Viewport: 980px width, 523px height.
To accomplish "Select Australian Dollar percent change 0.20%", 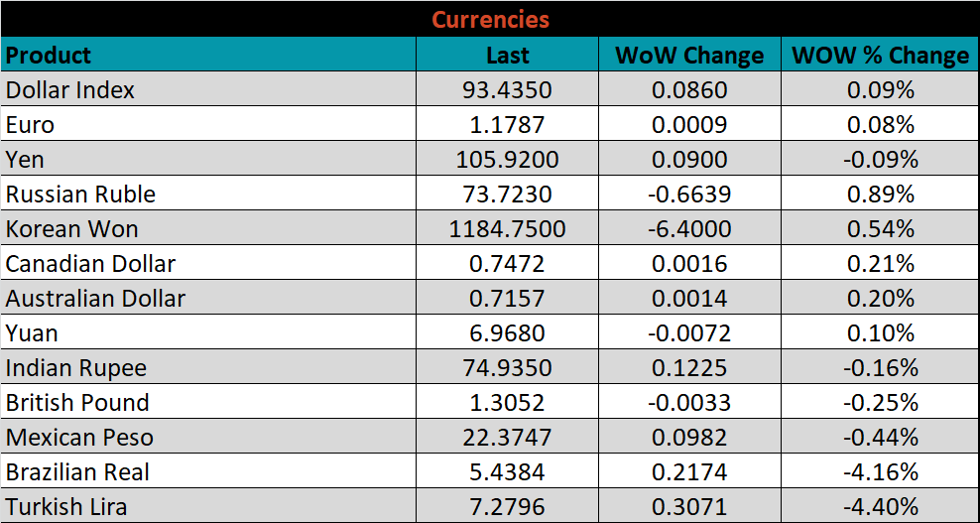I will (880, 299).
